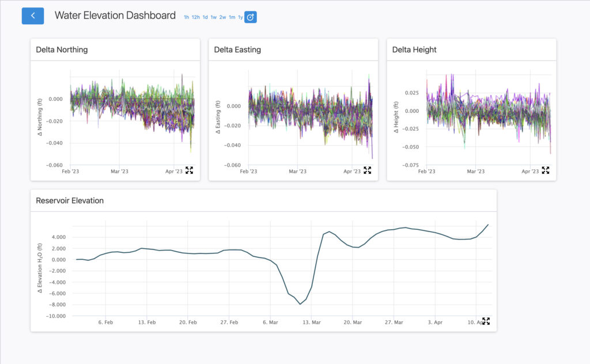The height and width of the screenshot is (364, 590).
Task: Expand the Delta Northing chart to fullscreen
Action: (x=189, y=170)
